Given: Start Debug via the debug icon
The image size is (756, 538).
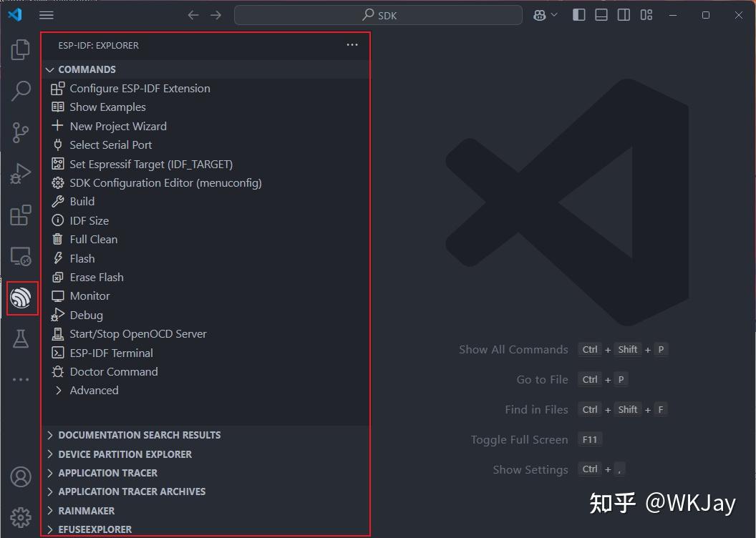Looking at the screenshot, I should pos(57,315).
